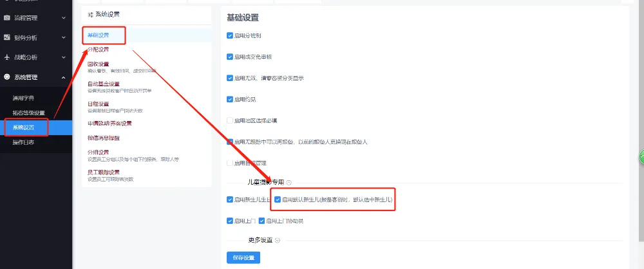The width and height of the screenshot is (644, 269).
Task: Select 系统设置 in the sidebar menu
Action: [x=24, y=127]
